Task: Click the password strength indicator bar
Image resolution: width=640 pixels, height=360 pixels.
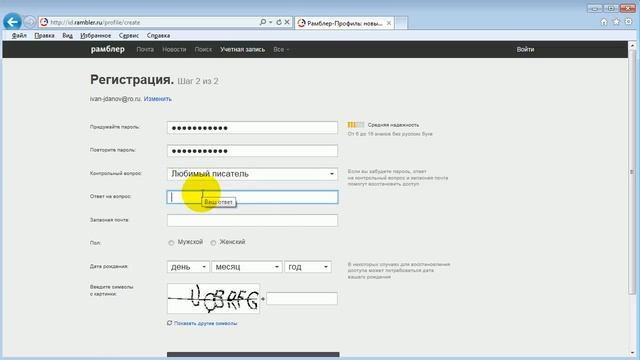Action: click(356, 125)
